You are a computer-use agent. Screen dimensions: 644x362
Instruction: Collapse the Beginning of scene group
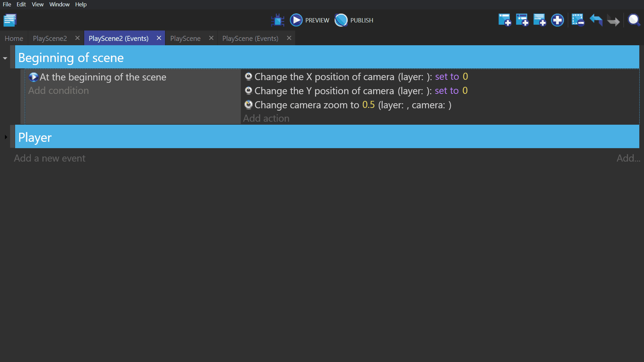[x=5, y=58]
